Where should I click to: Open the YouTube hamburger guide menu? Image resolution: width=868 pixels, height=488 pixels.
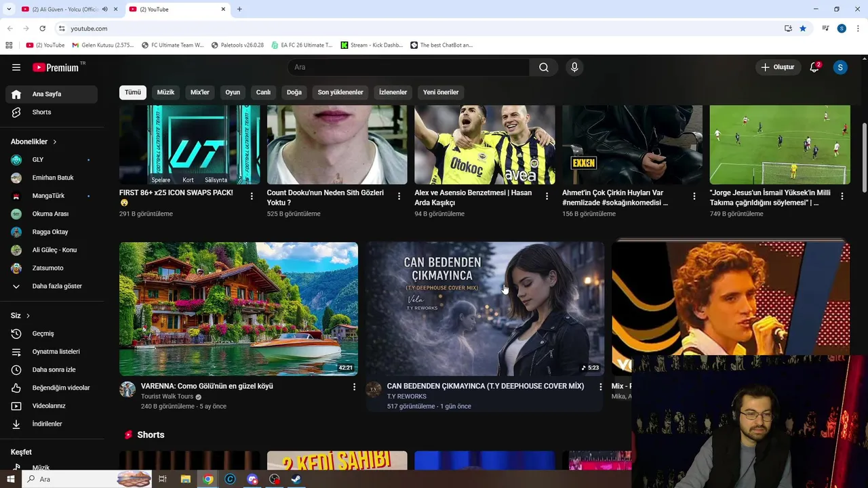(16, 67)
